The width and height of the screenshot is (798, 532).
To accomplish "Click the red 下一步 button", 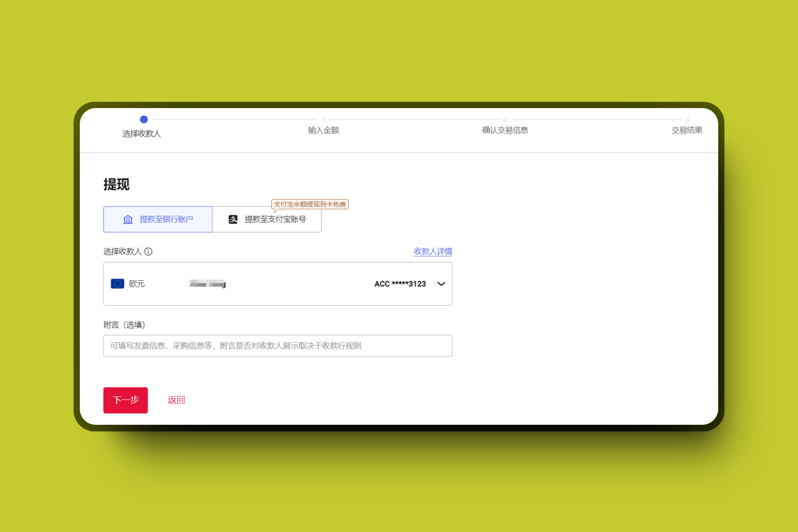I will (126, 400).
